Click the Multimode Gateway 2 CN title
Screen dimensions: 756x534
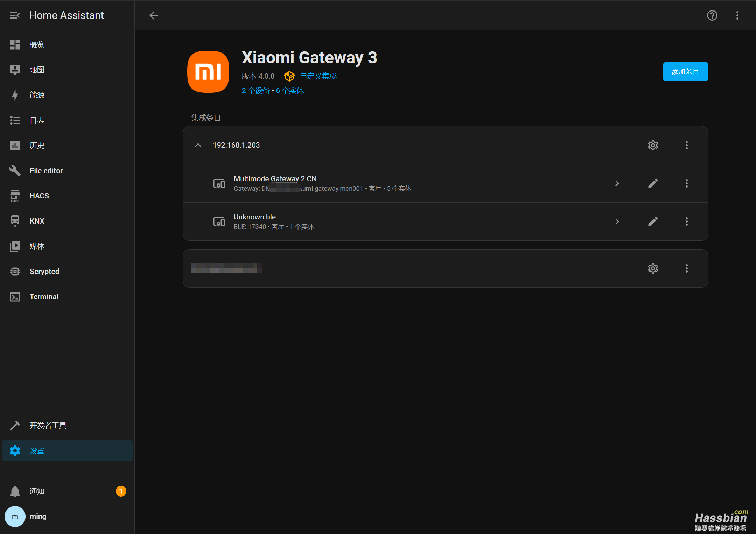275,179
